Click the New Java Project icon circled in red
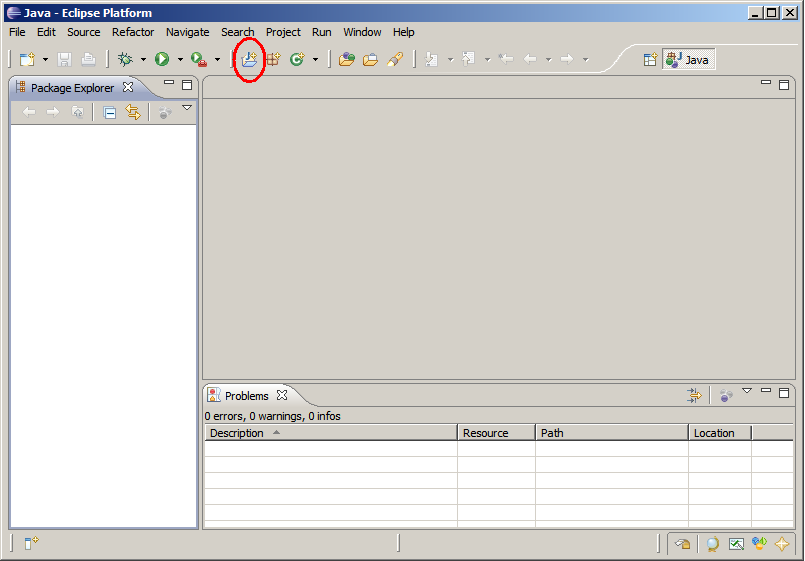This screenshot has height=561, width=805. 248,60
